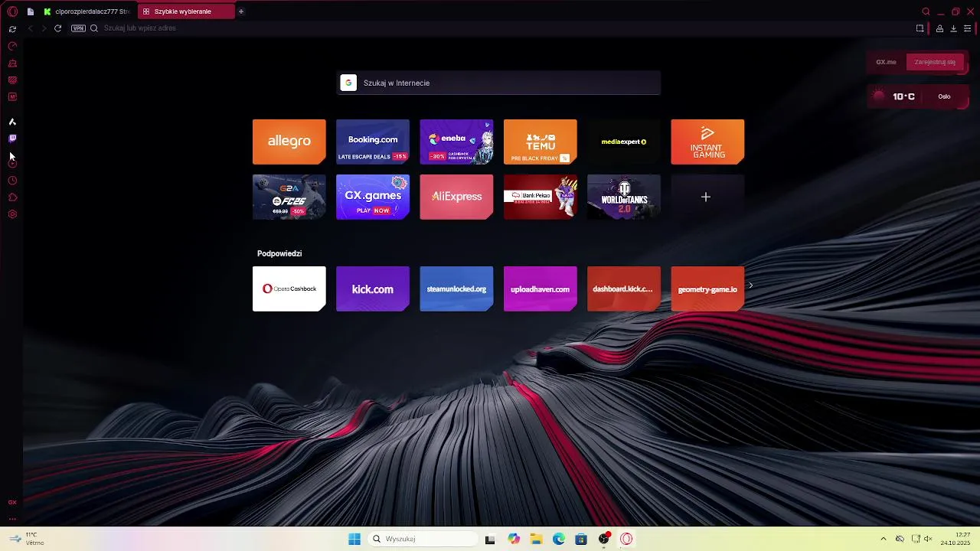Open the TEMU speed dial tile
The height and width of the screenshot is (551, 980).
pos(540,142)
